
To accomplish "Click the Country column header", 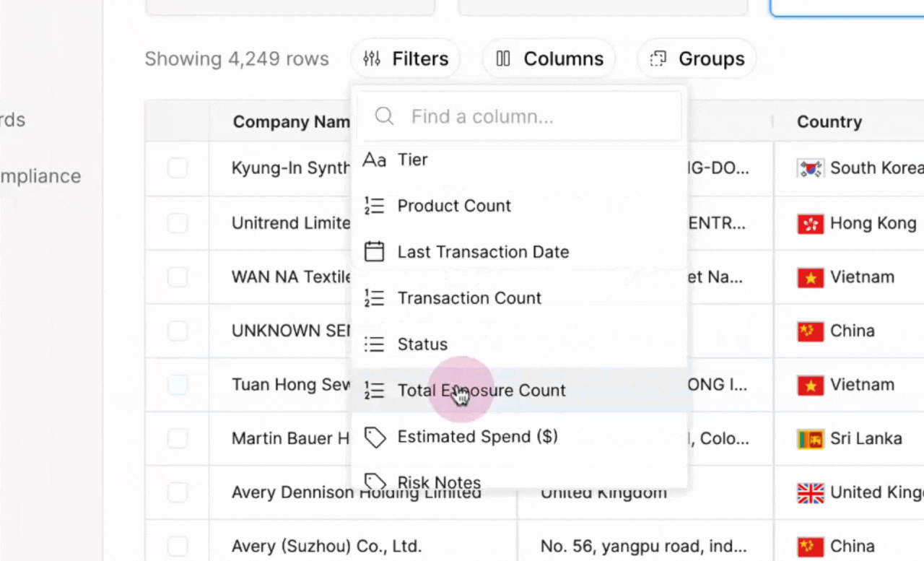I will click(829, 122).
